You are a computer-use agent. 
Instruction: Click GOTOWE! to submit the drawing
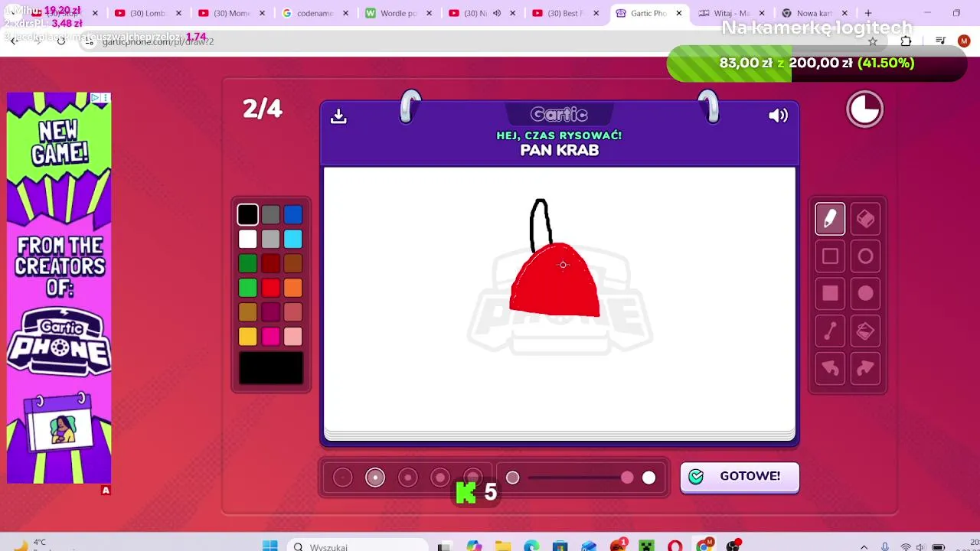(740, 477)
